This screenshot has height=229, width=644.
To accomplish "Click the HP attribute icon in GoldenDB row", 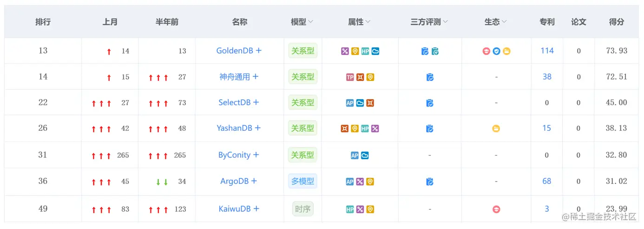I will point(365,51).
